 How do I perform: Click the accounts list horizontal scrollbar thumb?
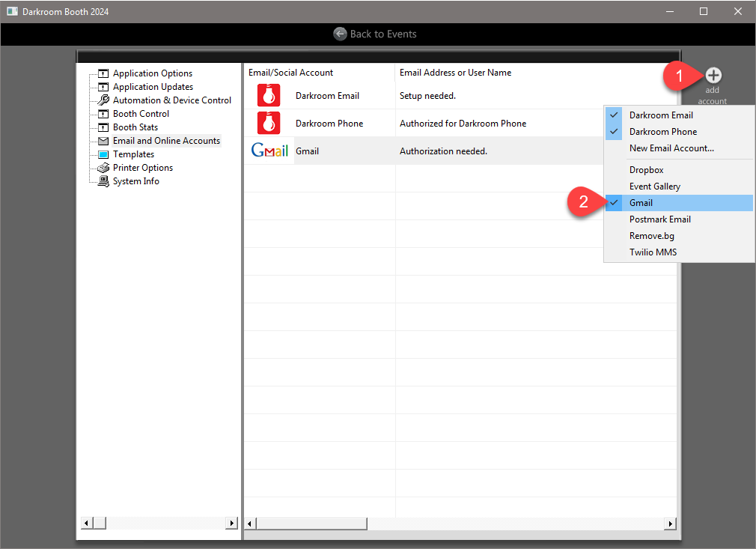click(311, 524)
